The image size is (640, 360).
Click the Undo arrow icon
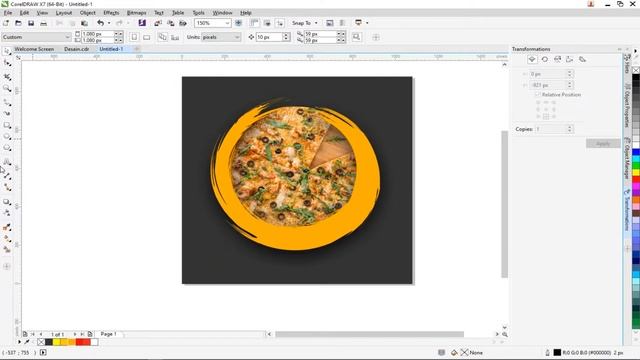click(x=100, y=23)
